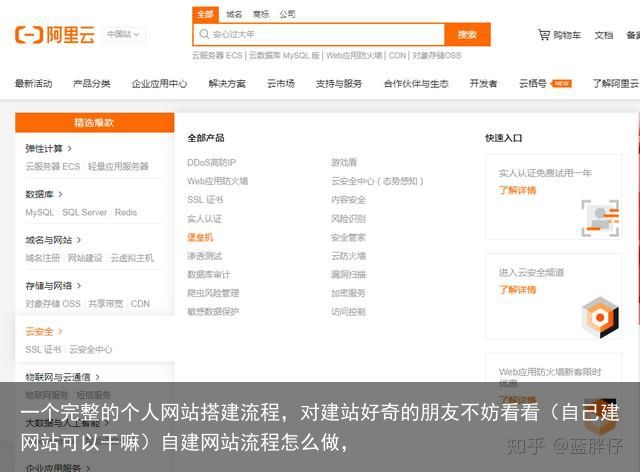Click the 对象存储OSS suggestion under search
The image size is (640, 472).
[x=437, y=56]
